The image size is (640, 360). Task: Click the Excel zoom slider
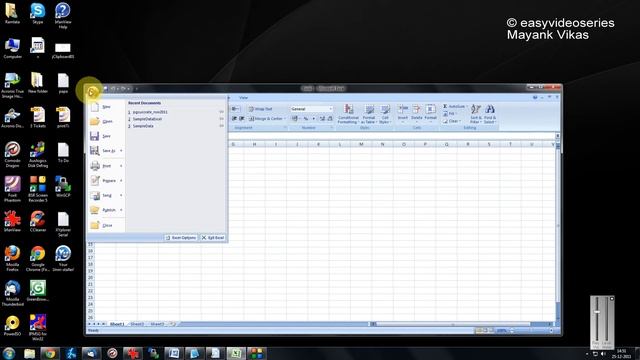click(x=531, y=331)
